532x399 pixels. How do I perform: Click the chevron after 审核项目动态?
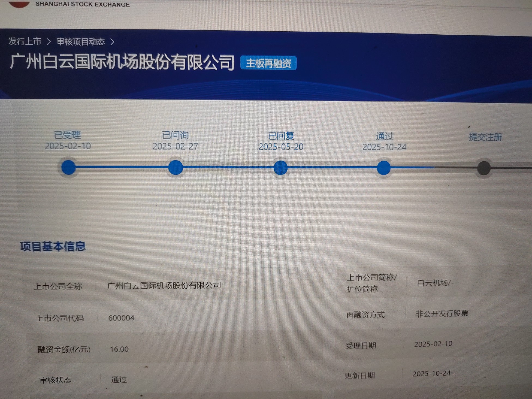pyautogui.click(x=112, y=42)
